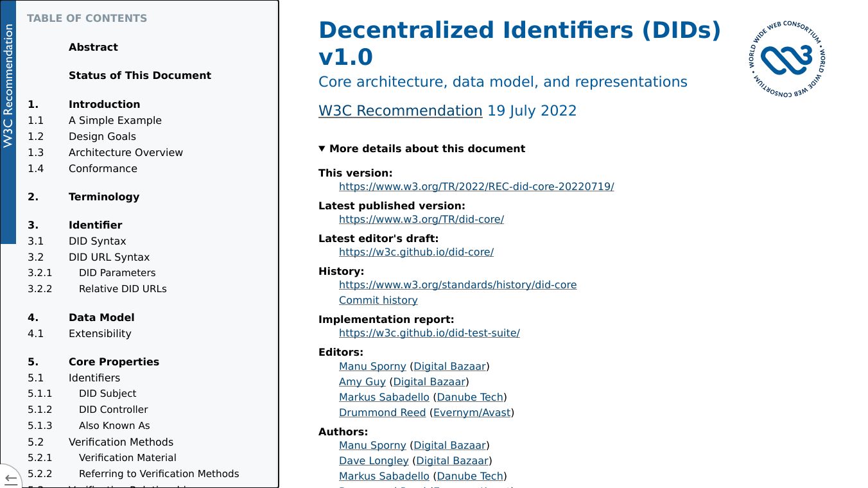Go to 1.4 Conformance
This screenshot has height=488, width=868.
pos(82,168)
